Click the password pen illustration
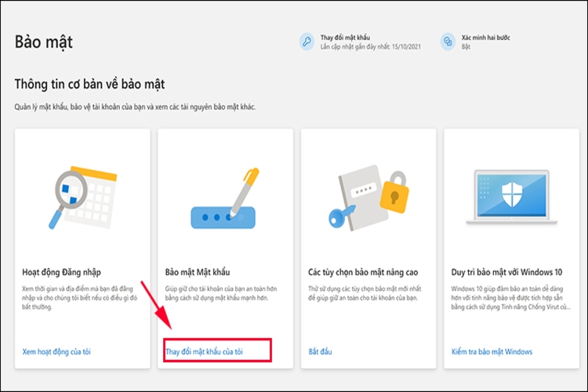 (x=225, y=198)
